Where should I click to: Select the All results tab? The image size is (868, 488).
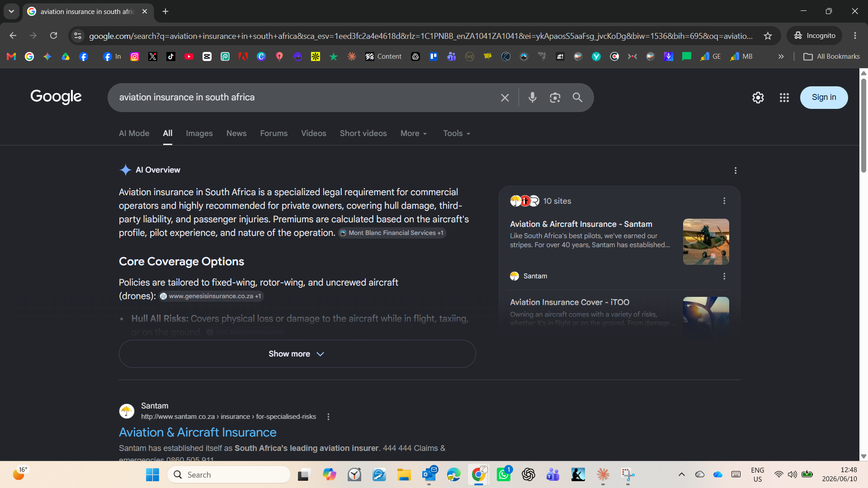(x=168, y=133)
